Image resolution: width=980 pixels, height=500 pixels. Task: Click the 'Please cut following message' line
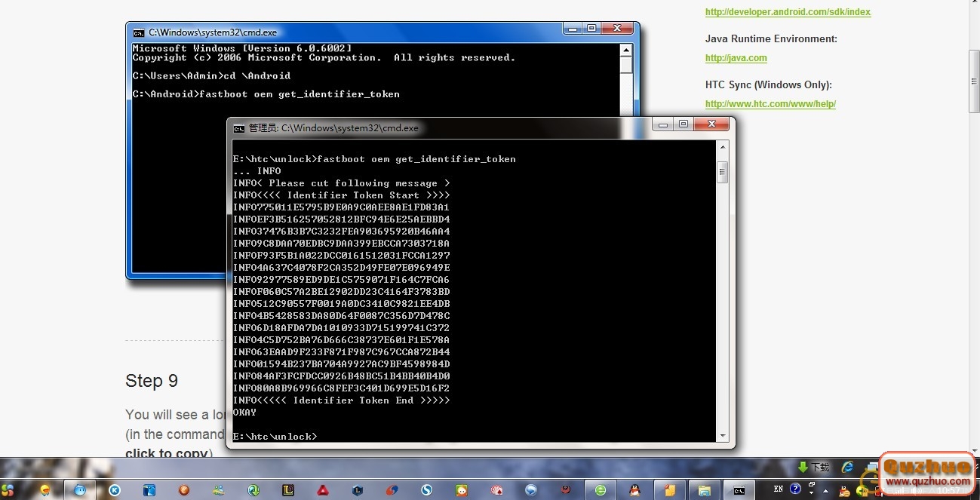(341, 183)
